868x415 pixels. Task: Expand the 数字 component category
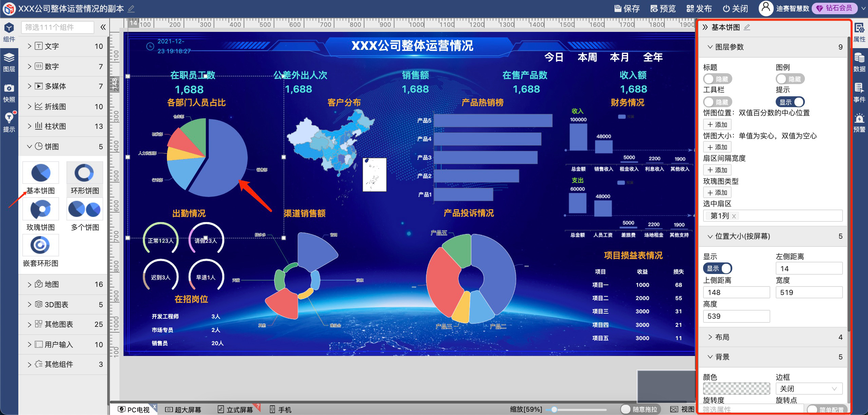(63, 66)
